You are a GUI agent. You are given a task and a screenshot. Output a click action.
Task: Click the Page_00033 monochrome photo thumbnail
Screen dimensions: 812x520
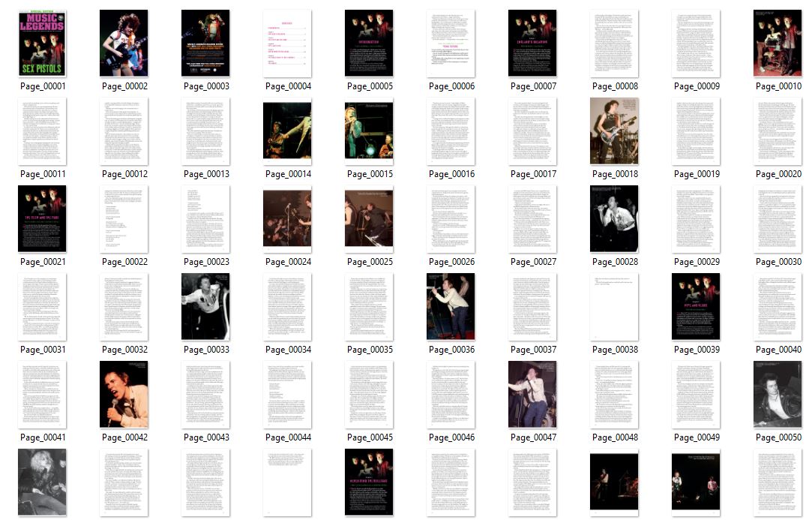(205, 307)
